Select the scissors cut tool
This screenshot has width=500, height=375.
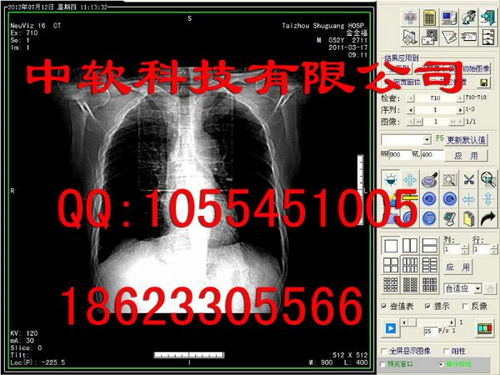tap(469, 180)
